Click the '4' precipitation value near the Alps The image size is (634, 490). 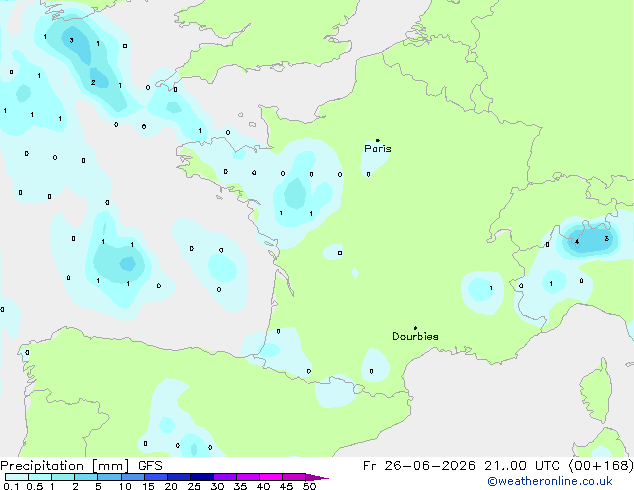[x=577, y=241]
